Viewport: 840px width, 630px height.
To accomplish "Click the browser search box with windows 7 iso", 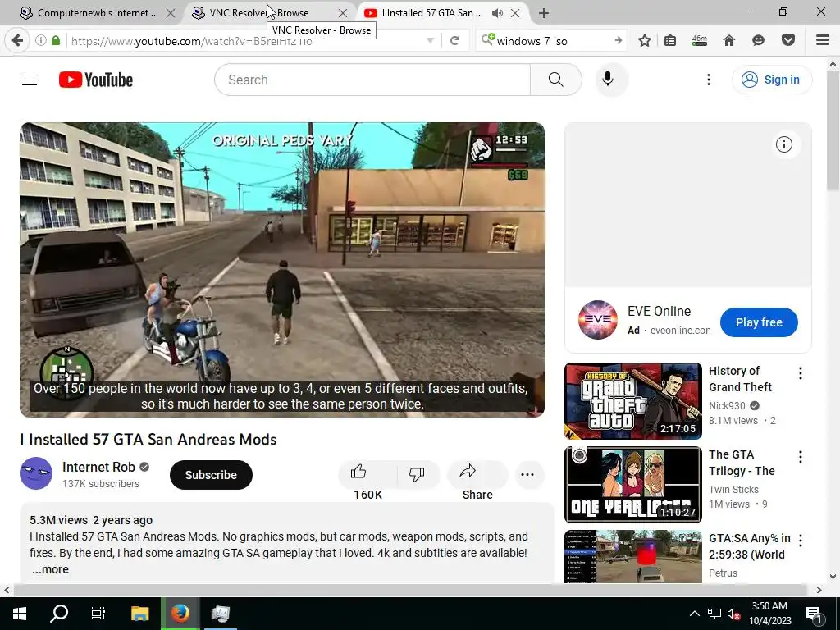I will 552,41.
